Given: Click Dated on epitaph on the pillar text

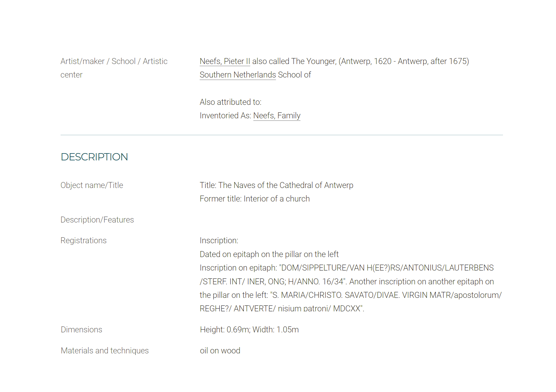Looking at the screenshot, I should click(x=269, y=254).
